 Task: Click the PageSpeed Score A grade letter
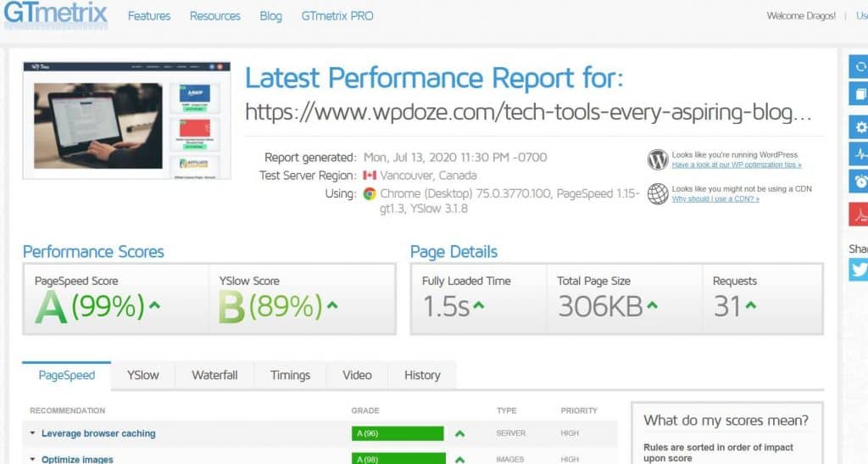coord(51,307)
